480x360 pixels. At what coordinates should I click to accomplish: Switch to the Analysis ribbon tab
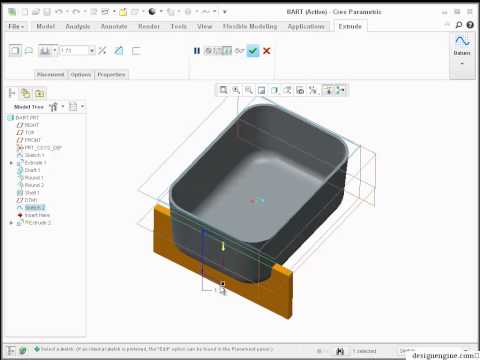(78, 26)
